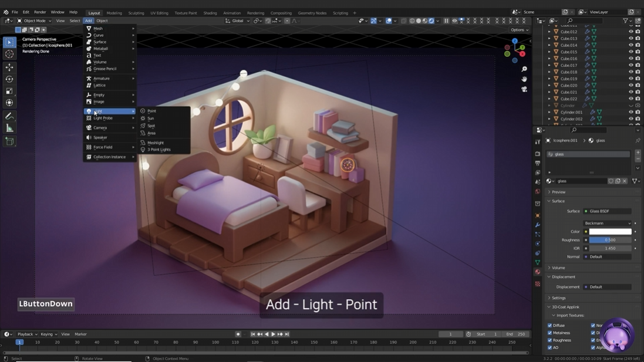Switch to rendered viewport shading
This screenshot has width=644, height=362.
[x=431, y=21]
